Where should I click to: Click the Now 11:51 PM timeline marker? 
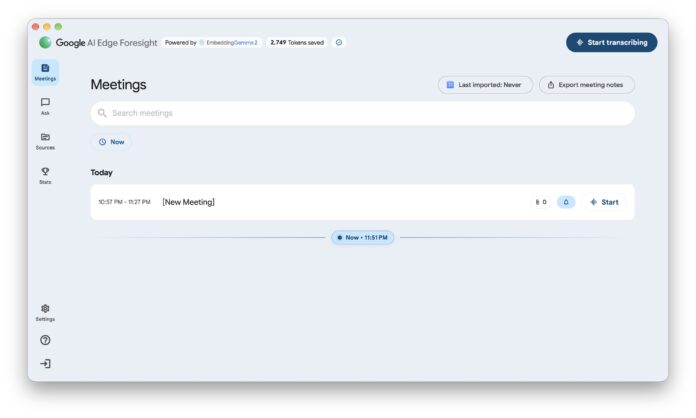click(x=362, y=237)
